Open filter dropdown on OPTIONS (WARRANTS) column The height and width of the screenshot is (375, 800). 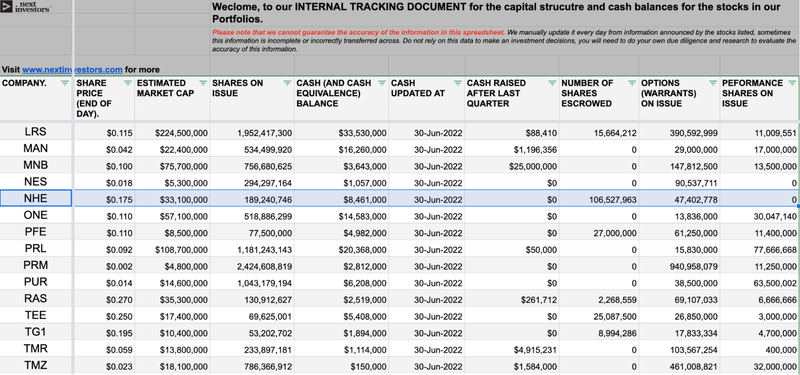click(x=713, y=83)
